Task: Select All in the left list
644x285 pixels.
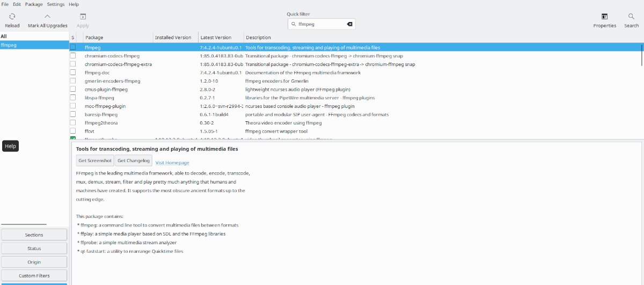Action: coord(34,36)
